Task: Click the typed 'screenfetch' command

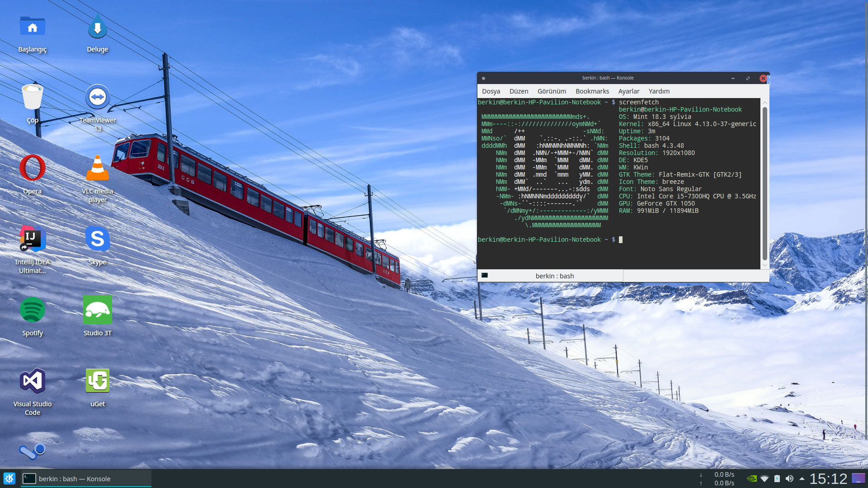Action: (638, 102)
